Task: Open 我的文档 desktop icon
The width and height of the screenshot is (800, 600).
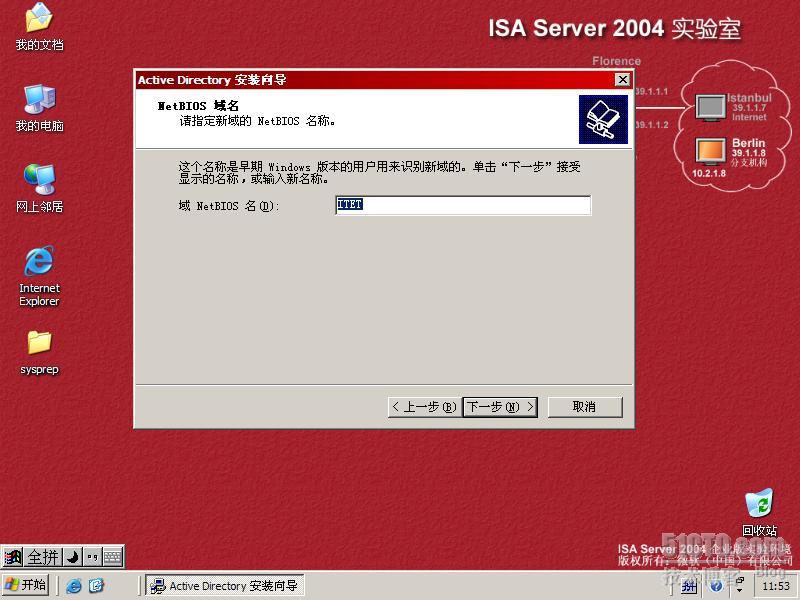Action: (39, 27)
